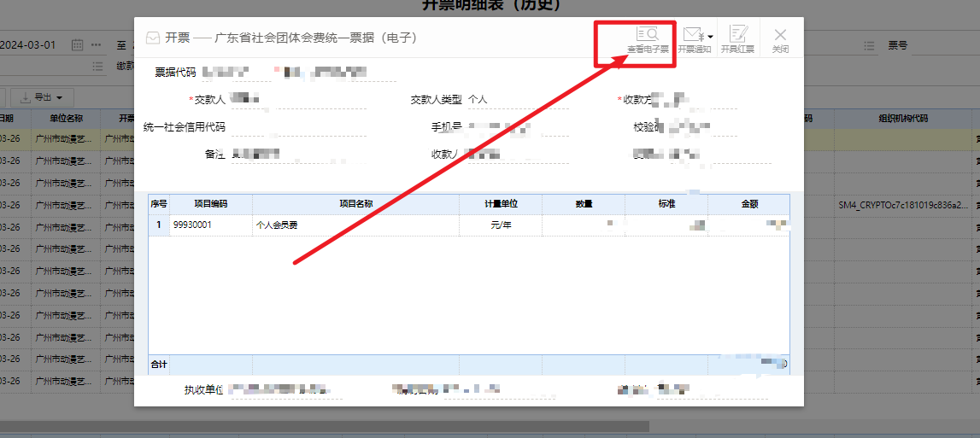Click the 交款人 payer input field
The image size is (980, 438).
click(x=297, y=100)
